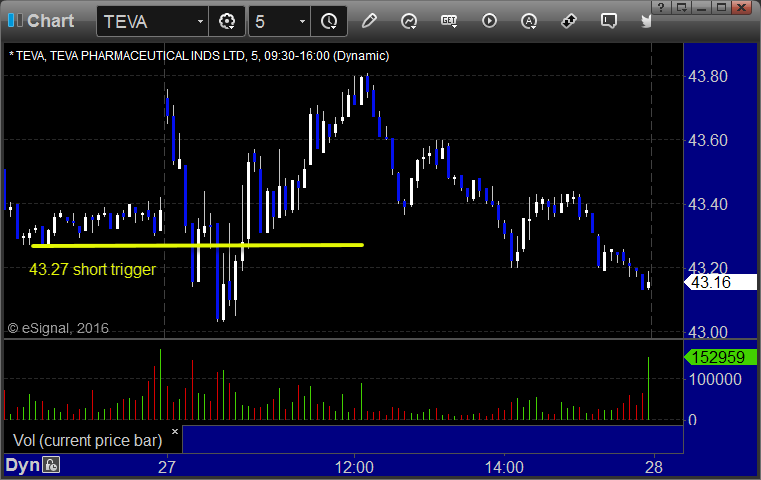761x480 pixels.
Task: Open the alerts circled-A icon
Action: [x=529, y=21]
